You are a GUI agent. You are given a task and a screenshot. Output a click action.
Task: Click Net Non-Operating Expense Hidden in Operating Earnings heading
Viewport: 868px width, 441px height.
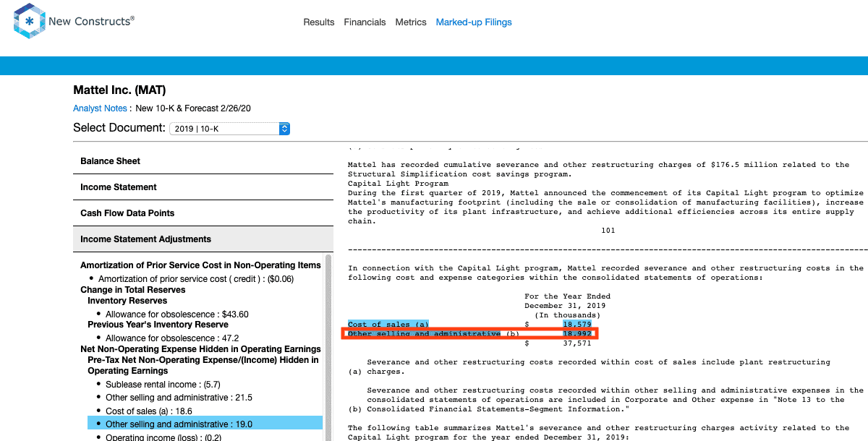(200, 349)
